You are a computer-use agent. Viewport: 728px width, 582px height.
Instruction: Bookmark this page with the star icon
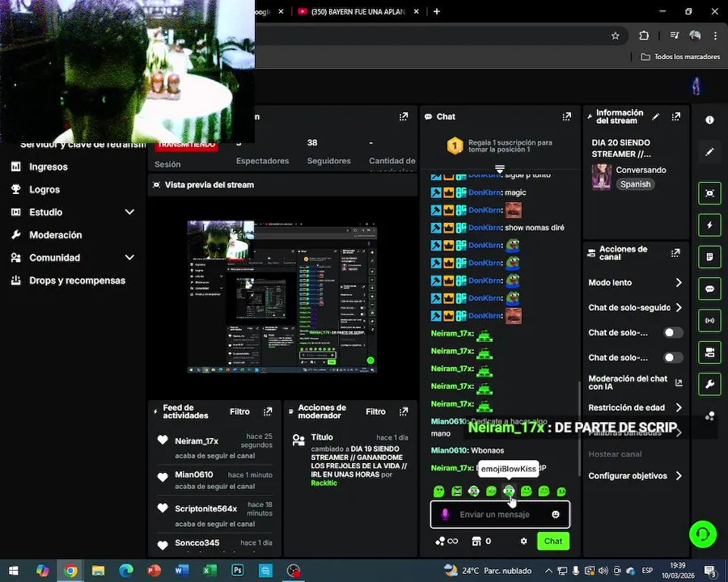click(x=616, y=36)
